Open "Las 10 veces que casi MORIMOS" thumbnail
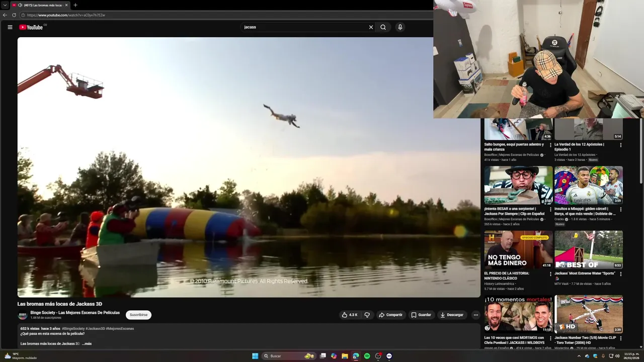 (x=518, y=314)
